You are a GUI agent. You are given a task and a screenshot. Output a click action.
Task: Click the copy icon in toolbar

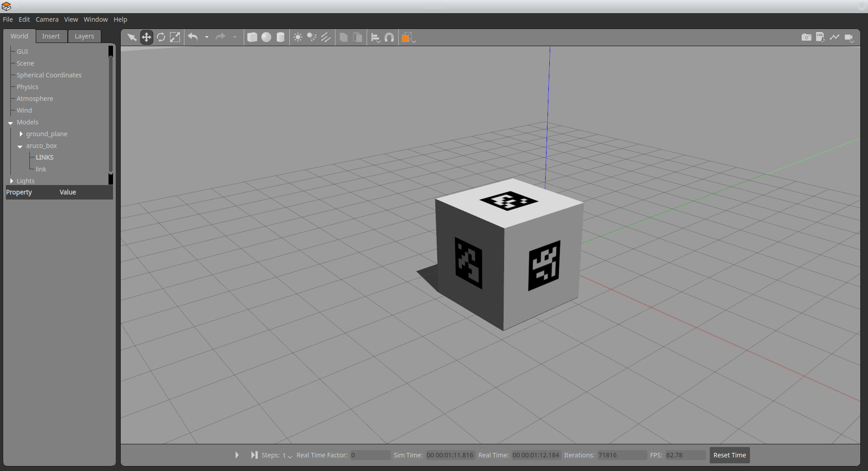[344, 37]
